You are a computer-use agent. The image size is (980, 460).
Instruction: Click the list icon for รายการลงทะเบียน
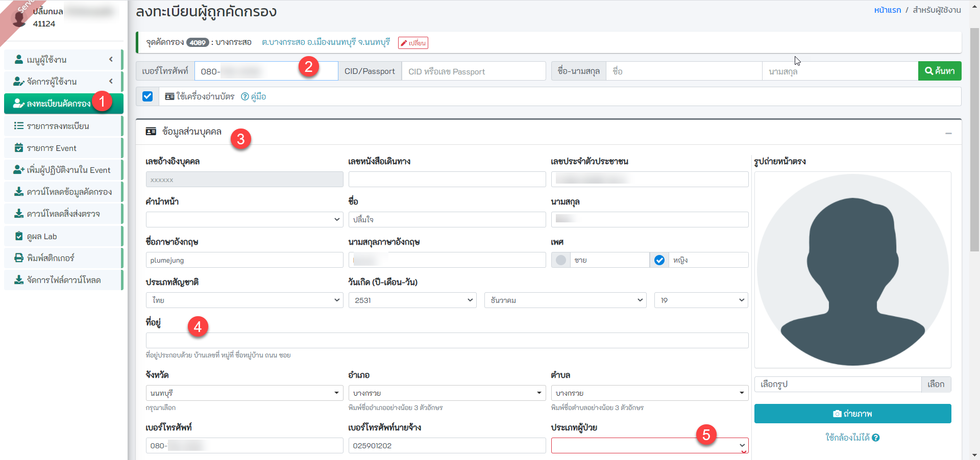(19, 126)
